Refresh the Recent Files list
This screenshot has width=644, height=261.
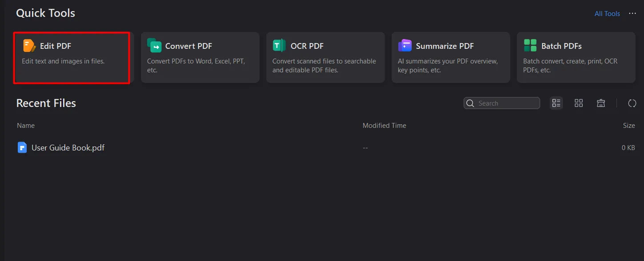pos(632,103)
